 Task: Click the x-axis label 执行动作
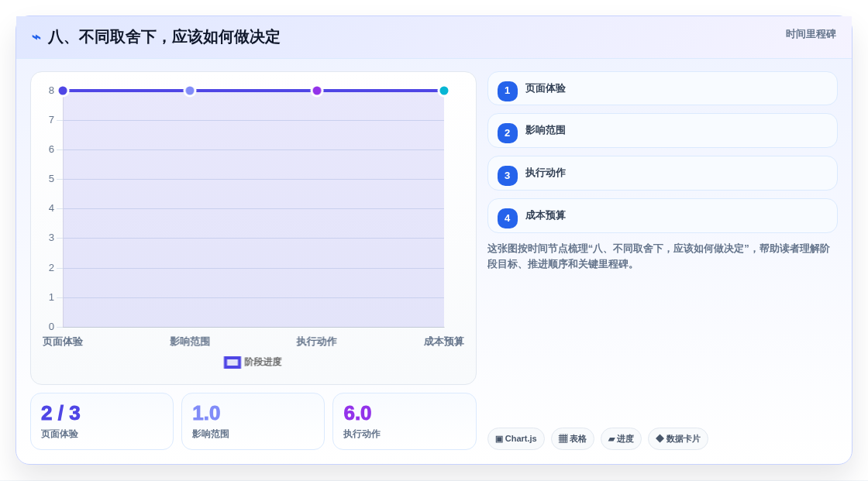tap(317, 342)
